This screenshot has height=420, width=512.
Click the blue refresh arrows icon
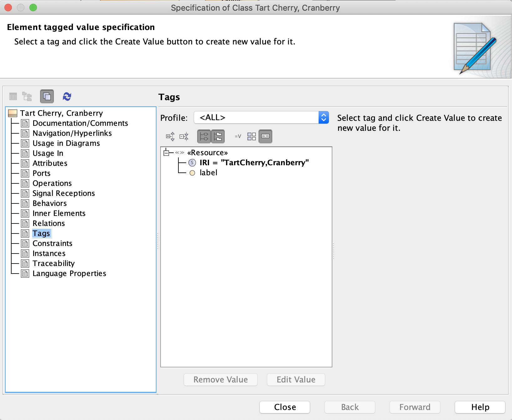pyautogui.click(x=67, y=96)
